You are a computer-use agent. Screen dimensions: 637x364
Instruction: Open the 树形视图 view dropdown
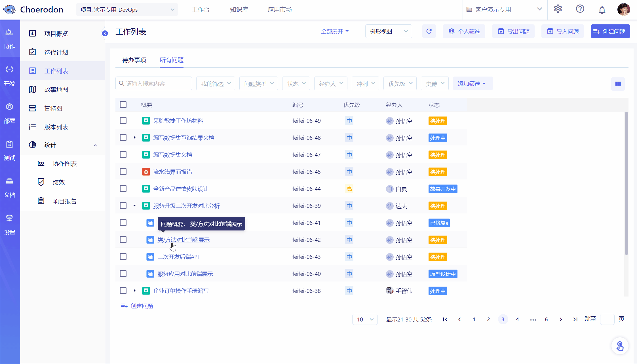coord(389,31)
